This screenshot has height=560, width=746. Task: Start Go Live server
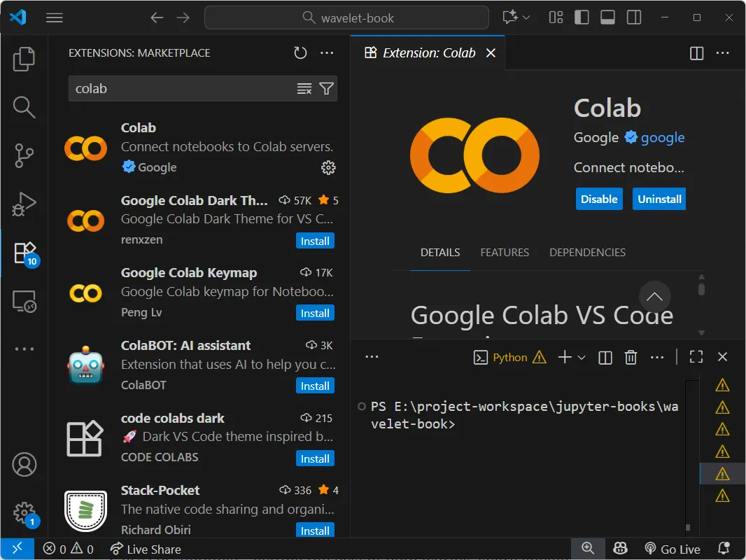(673, 549)
